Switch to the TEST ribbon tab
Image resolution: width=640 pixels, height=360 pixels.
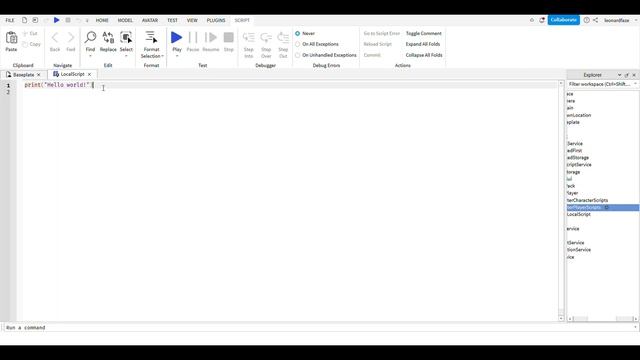click(172, 20)
